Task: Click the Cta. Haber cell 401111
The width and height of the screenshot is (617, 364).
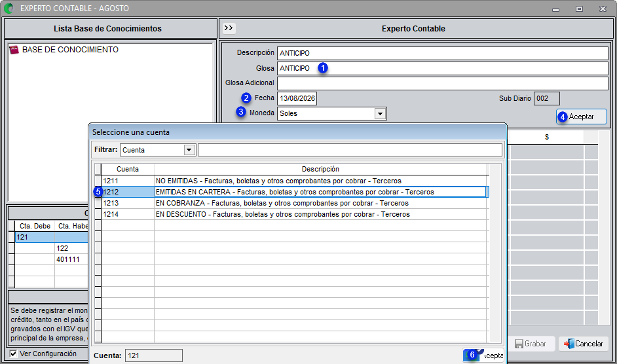Action: point(71,259)
